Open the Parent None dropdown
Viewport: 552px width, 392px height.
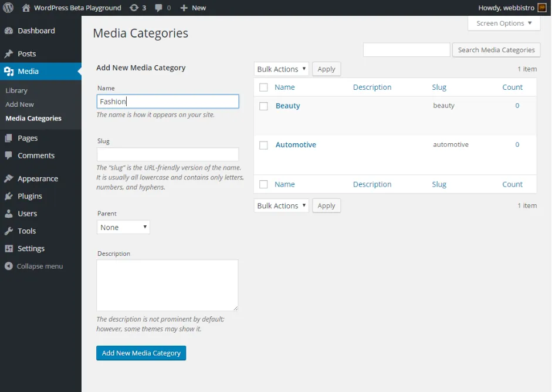coord(123,227)
